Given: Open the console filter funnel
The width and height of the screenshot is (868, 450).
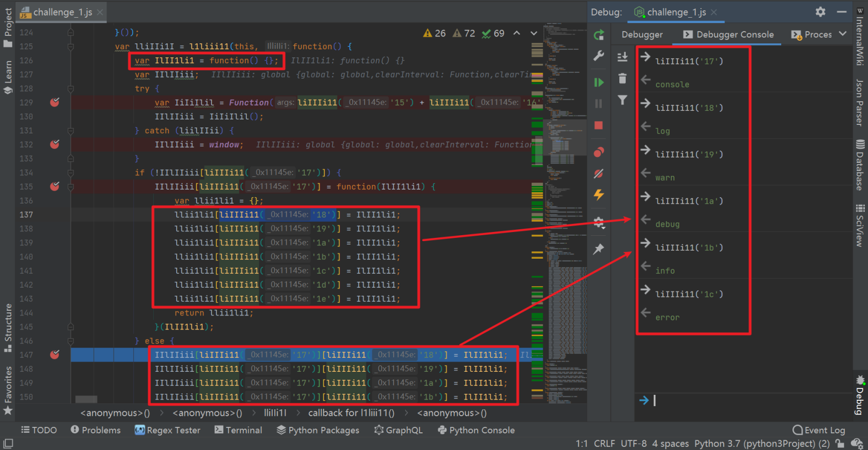Looking at the screenshot, I should point(622,100).
